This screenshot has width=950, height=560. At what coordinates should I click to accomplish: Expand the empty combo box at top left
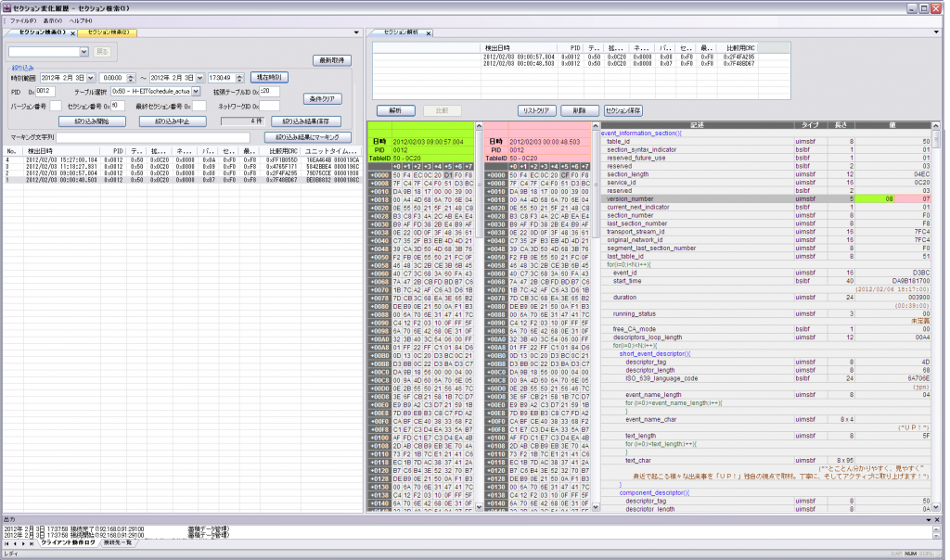click(83, 52)
